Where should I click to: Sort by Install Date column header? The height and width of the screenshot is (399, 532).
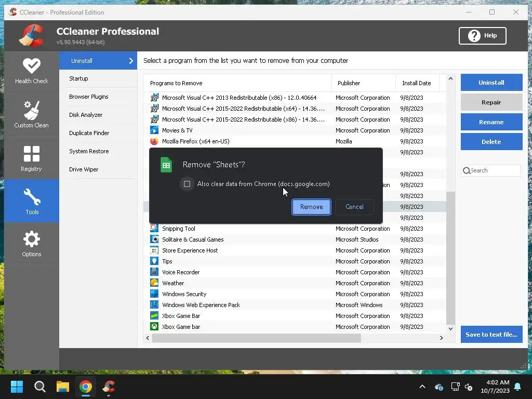pos(417,83)
